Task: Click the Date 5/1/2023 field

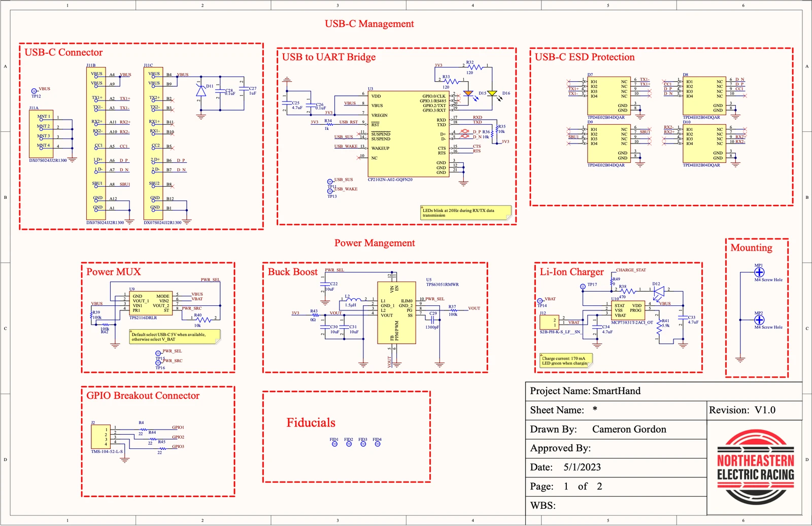Action: point(616,468)
